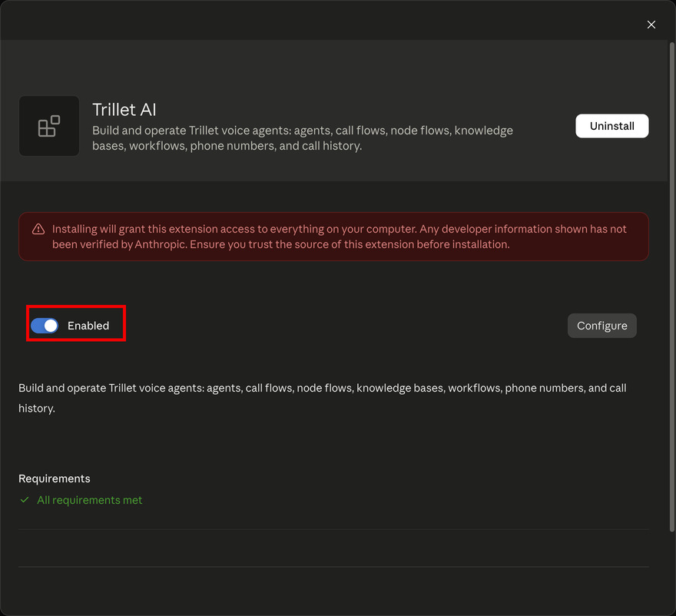This screenshot has height=616, width=676.
Task: Toggle the Enabled switch off
Action: tap(45, 326)
